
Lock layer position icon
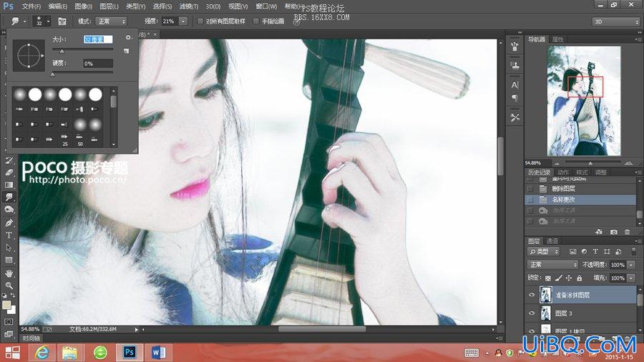pyautogui.click(x=568, y=278)
